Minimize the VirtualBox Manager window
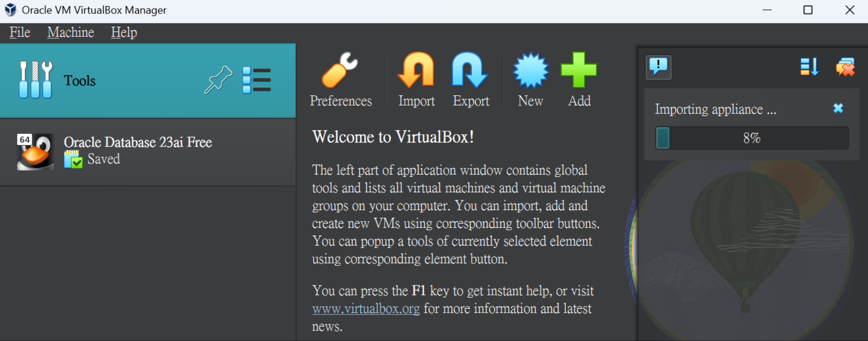The image size is (868, 341). (767, 10)
